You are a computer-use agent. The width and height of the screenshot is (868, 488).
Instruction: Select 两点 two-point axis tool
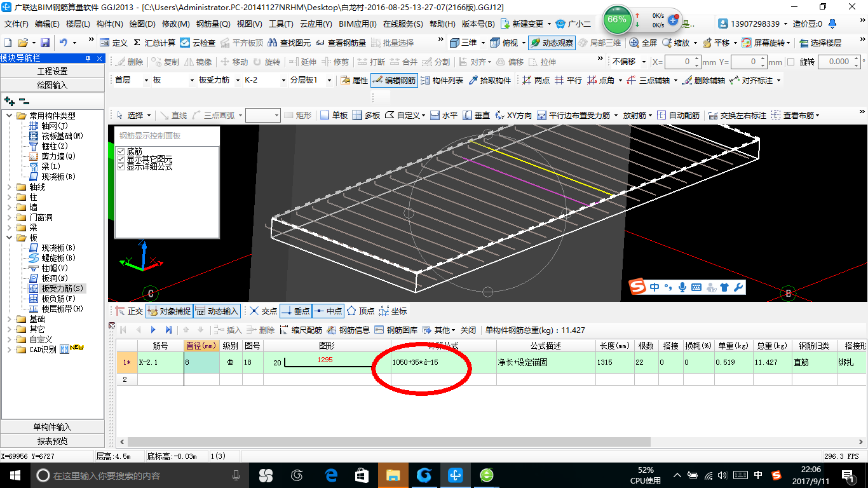click(x=536, y=80)
